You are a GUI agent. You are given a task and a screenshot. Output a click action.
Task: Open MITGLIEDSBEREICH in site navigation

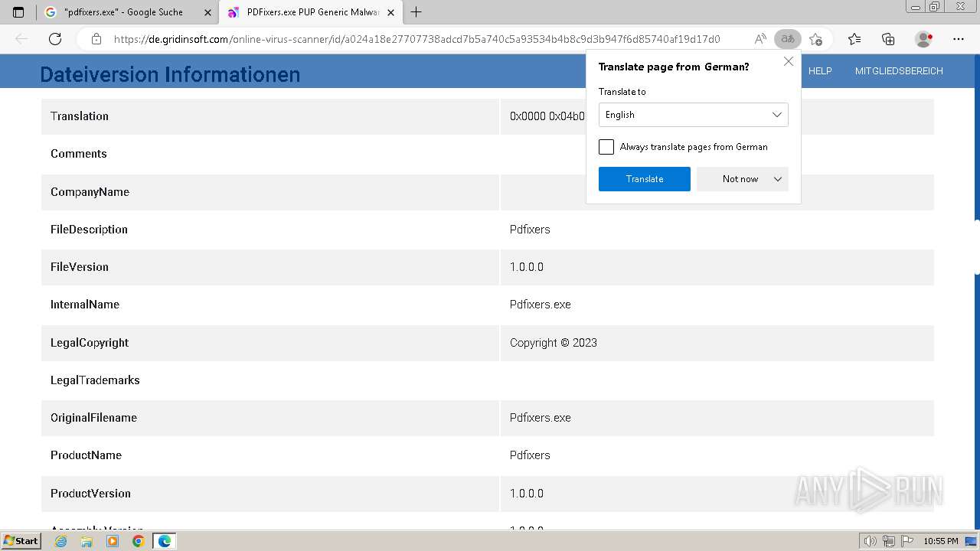pos(899,71)
